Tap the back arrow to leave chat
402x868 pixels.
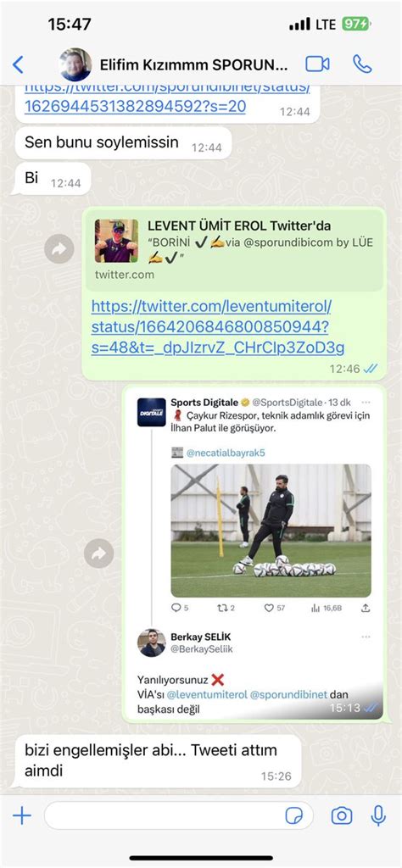[x=19, y=64]
